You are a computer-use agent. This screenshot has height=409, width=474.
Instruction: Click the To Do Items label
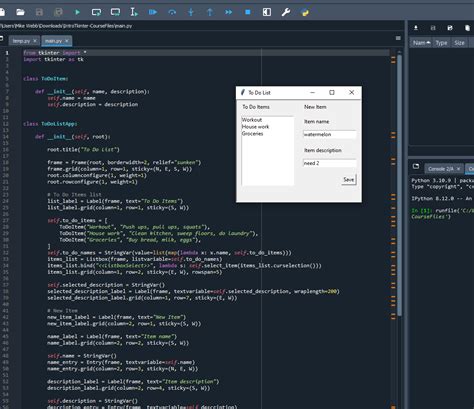tap(256, 107)
